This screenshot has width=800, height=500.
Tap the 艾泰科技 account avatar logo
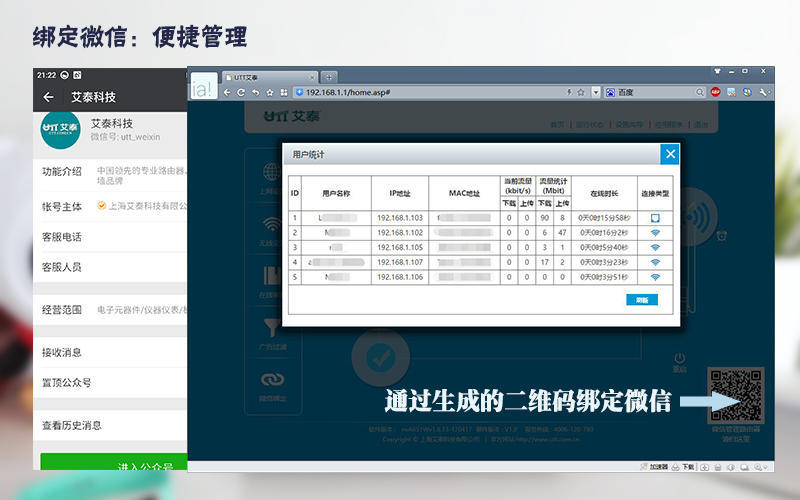pyautogui.click(x=60, y=131)
